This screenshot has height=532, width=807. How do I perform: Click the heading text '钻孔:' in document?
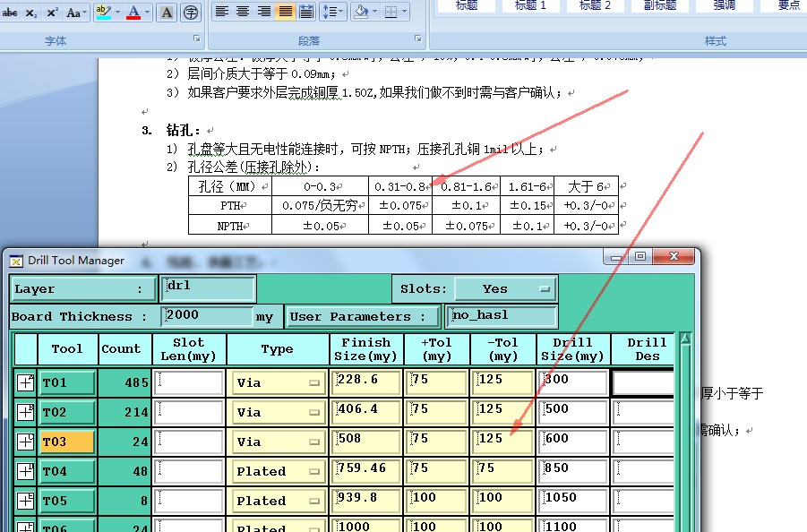pyautogui.click(x=184, y=130)
